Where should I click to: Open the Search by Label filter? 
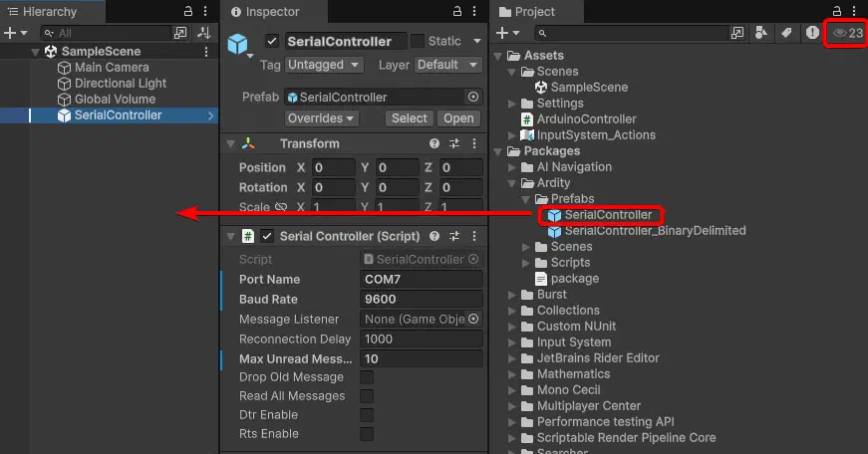click(x=786, y=33)
